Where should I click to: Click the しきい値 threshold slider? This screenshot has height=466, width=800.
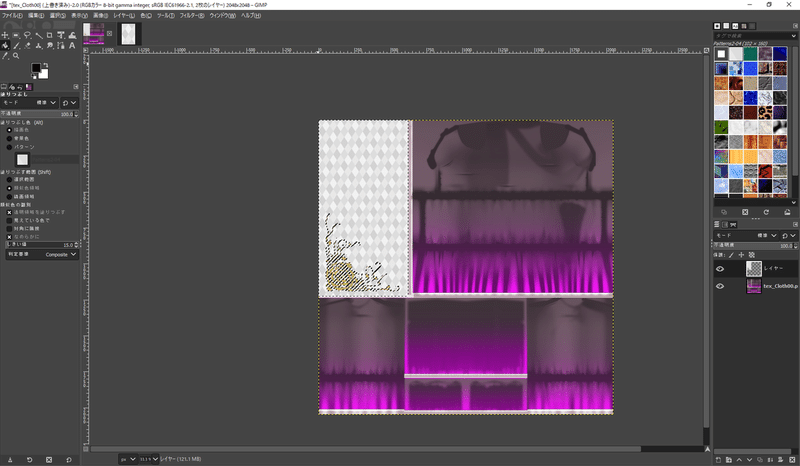(x=40, y=243)
